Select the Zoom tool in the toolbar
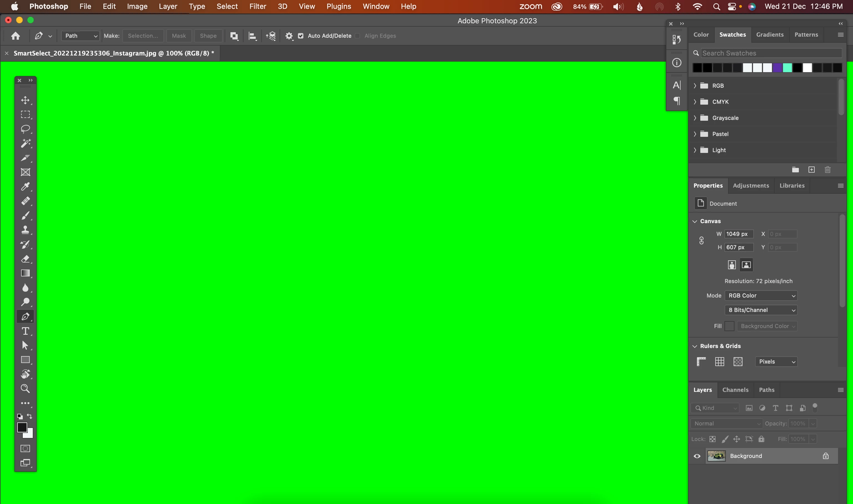 click(26, 389)
